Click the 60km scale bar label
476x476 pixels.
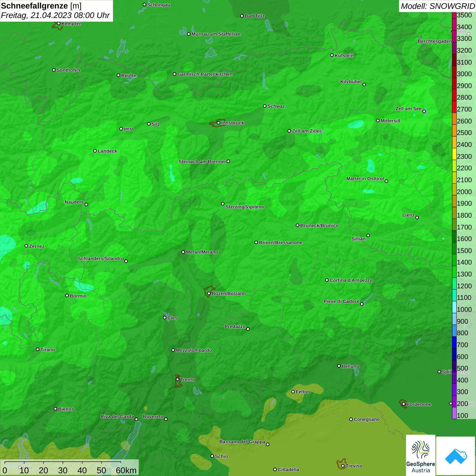coord(126,470)
